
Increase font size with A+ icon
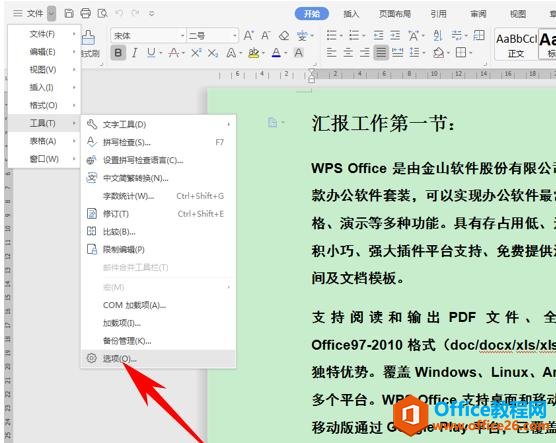[248, 35]
